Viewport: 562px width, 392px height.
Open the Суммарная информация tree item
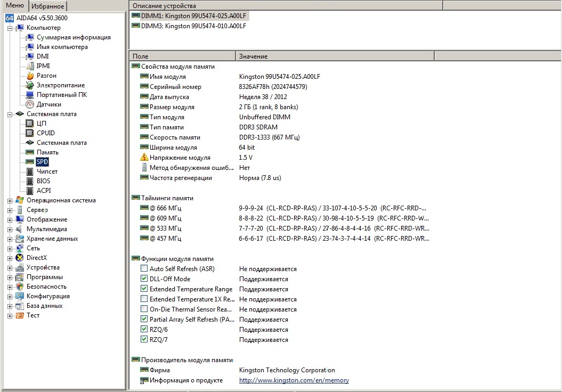coord(74,37)
